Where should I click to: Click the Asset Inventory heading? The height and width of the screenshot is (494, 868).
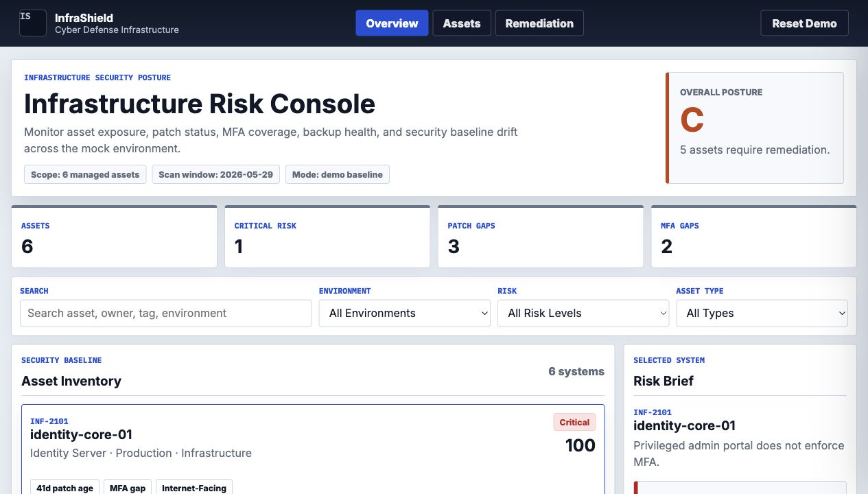point(71,381)
